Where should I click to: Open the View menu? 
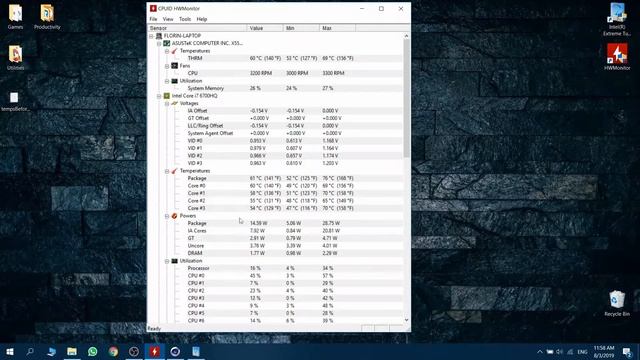[168, 19]
